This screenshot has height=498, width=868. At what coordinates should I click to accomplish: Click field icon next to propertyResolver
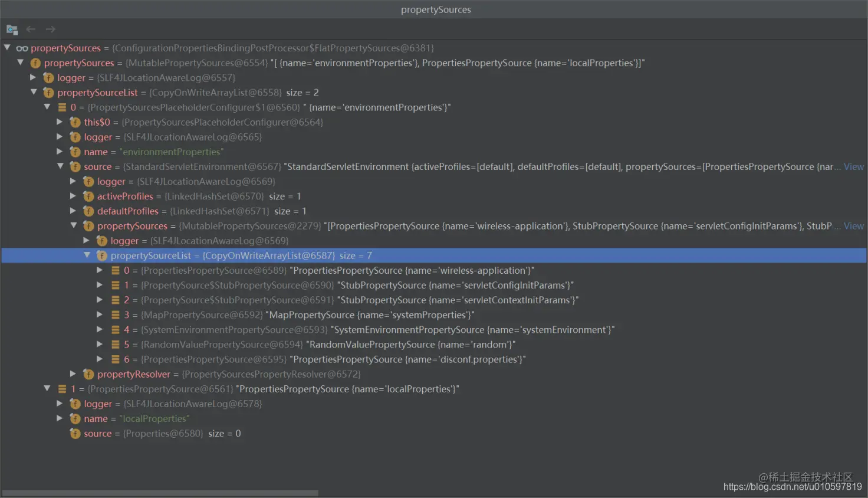[x=88, y=374]
